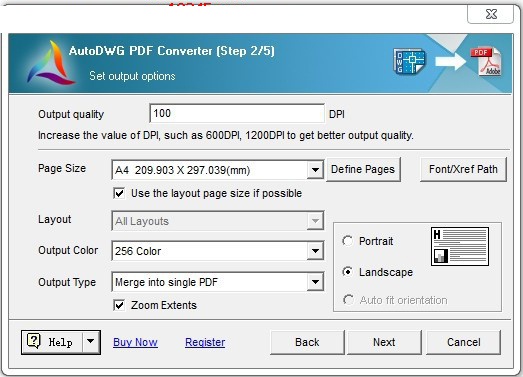Click the 'Set output options' subtitle
This screenshot has height=377, width=523.
click(132, 76)
